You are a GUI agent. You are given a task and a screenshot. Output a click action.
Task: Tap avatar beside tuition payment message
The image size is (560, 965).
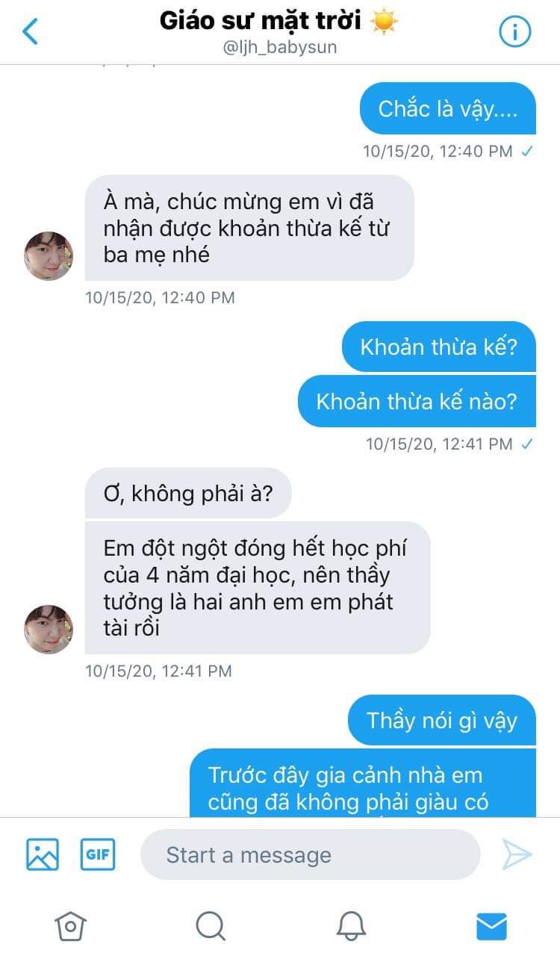tap(49, 630)
